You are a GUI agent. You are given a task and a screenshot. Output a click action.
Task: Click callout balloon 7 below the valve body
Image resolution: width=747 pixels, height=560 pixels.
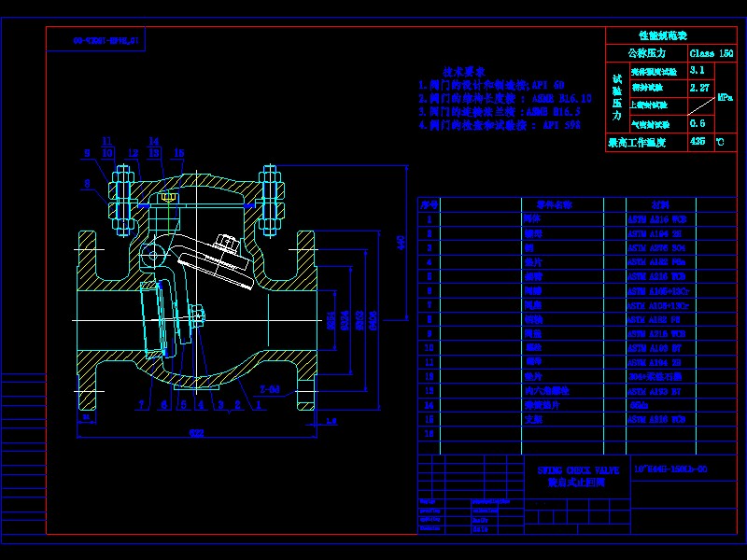click(142, 403)
